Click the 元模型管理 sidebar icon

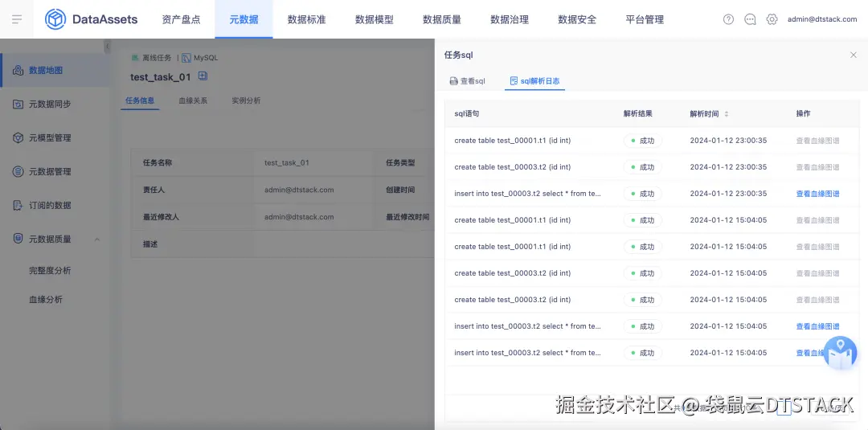click(x=18, y=137)
